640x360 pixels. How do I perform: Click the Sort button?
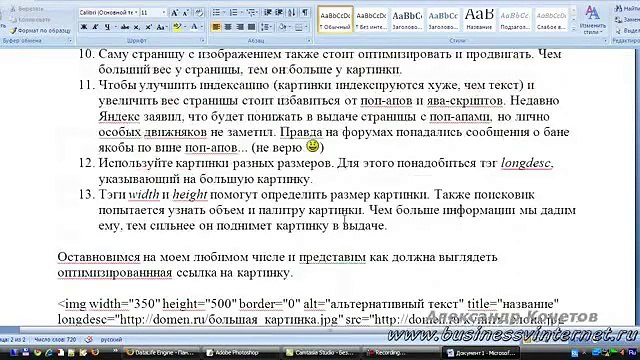tap(292, 13)
